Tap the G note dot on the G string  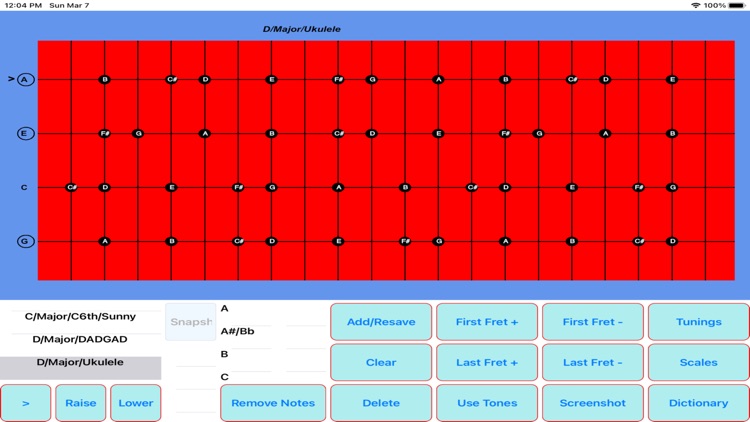[x=439, y=241]
